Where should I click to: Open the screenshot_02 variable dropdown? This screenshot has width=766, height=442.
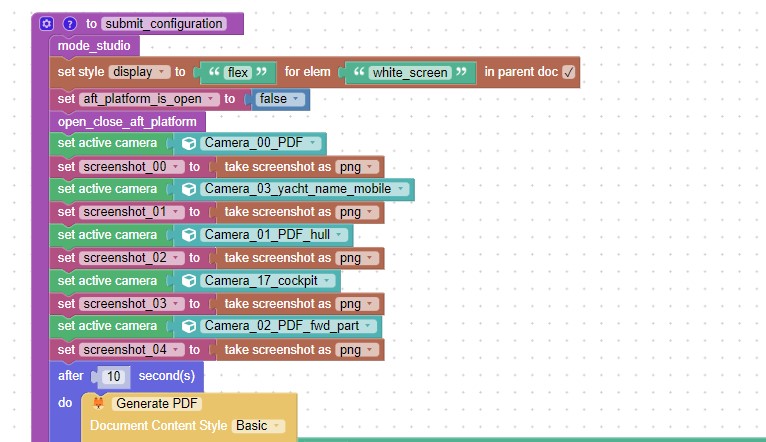(x=131, y=258)
